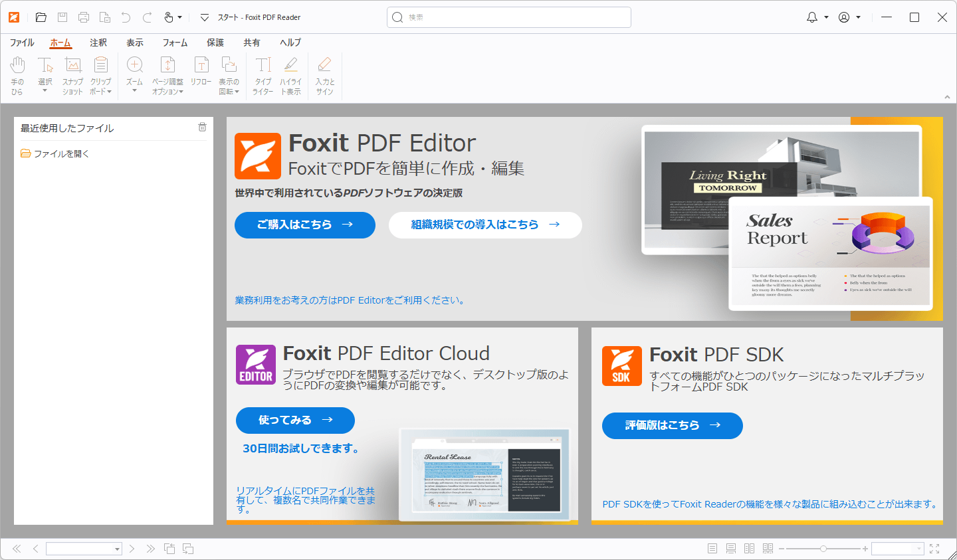Select the タイプライター typewriter tool

263,76
